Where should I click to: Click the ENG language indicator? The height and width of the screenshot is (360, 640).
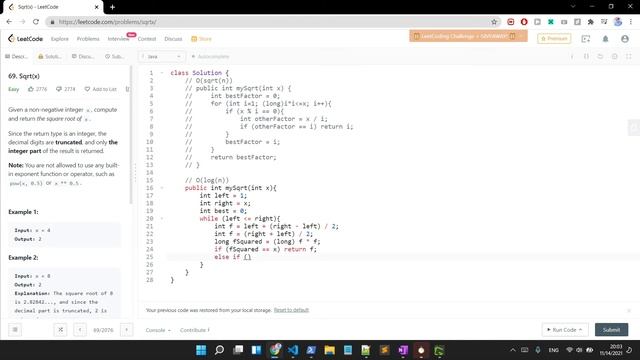pyautogui.click(x=553, y=350)
